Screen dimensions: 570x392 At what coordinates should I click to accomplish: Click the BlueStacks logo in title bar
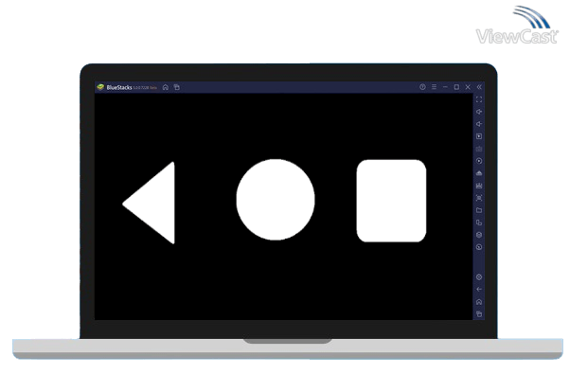click(x=100, y=87)
